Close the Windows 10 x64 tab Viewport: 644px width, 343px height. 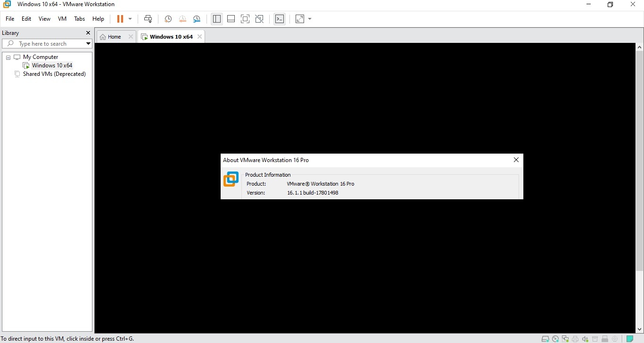pyautogui.click(x=200, y=37)
